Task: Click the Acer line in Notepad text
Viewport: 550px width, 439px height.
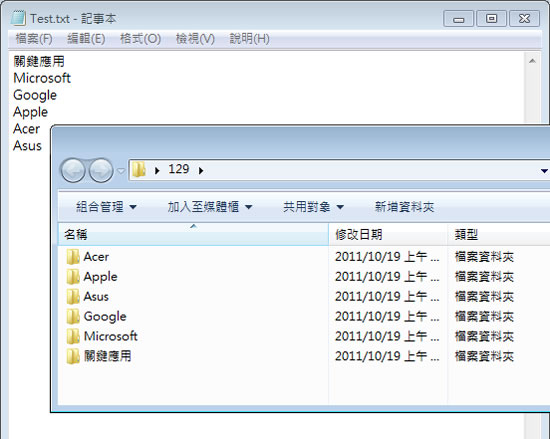Action: (x=26, y=129)
